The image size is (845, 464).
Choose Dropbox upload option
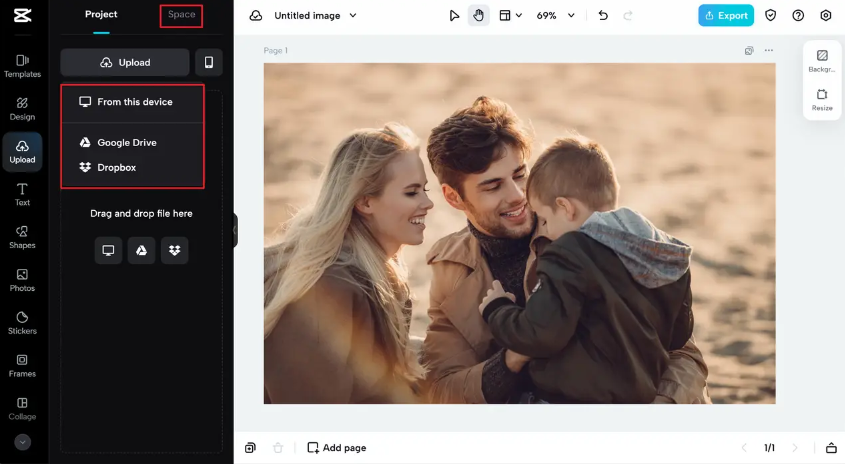pyautogui.click(x=133, y=168)
